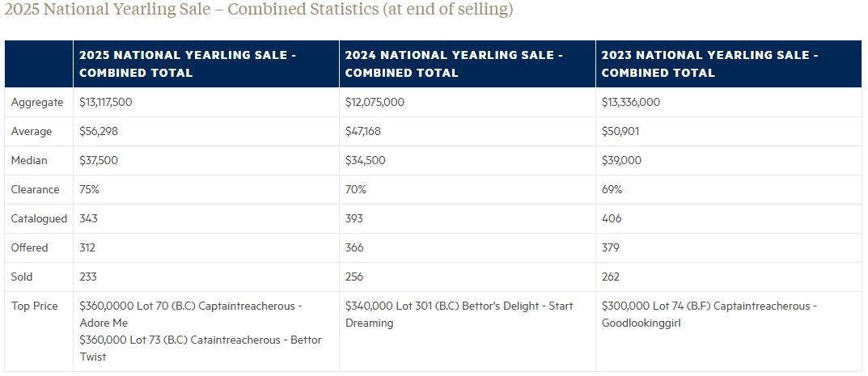Image resolution: width=868 pixels, height=376 pixels.
Task: Click the Top Price row label
Action: [33, 306]
